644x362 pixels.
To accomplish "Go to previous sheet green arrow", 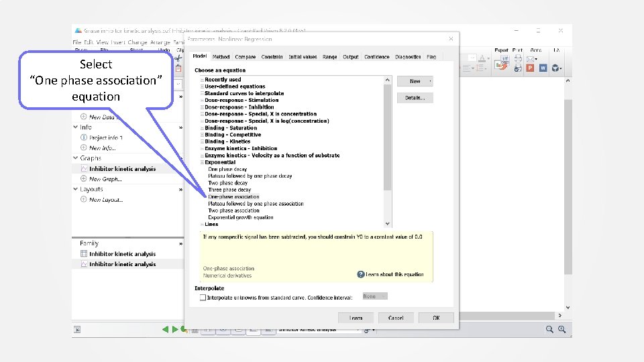I will click(x=165, y=329).
